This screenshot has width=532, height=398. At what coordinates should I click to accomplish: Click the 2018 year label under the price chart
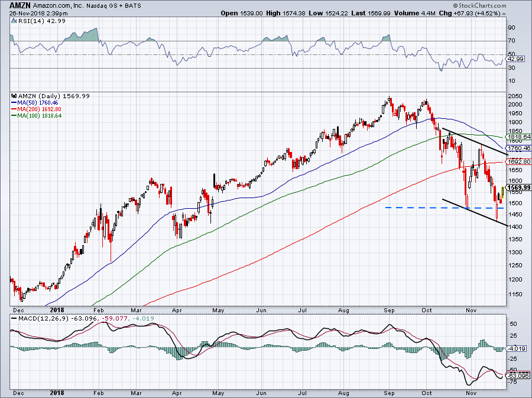(57, 310)
